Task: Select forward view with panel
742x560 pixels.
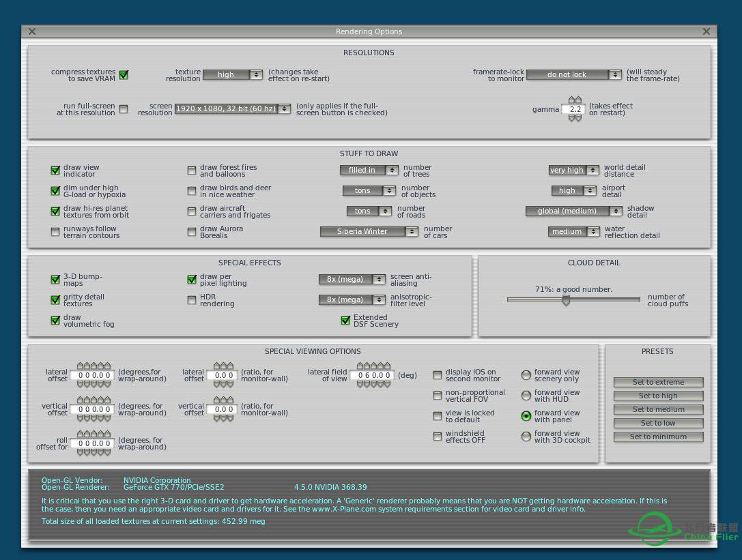Action: (x=526, y=416)
